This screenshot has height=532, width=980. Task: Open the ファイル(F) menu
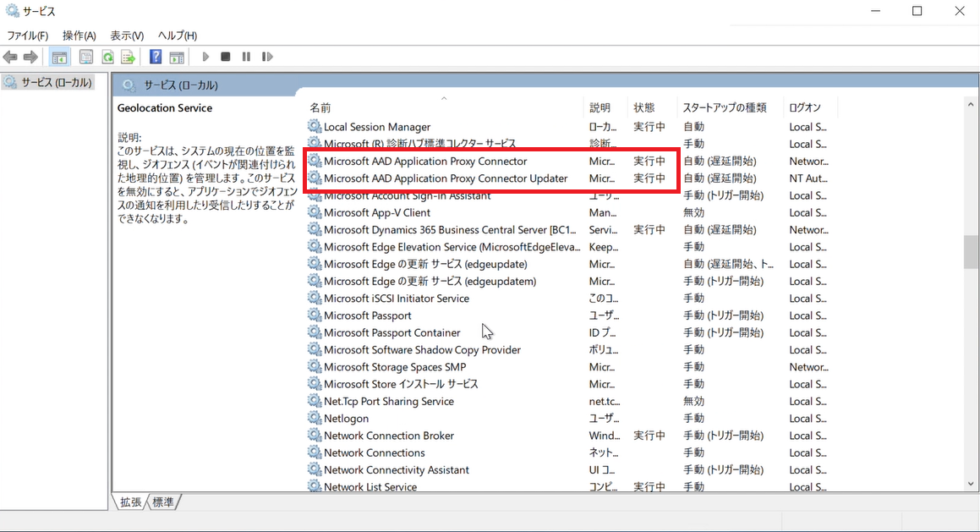pos(27,36)
